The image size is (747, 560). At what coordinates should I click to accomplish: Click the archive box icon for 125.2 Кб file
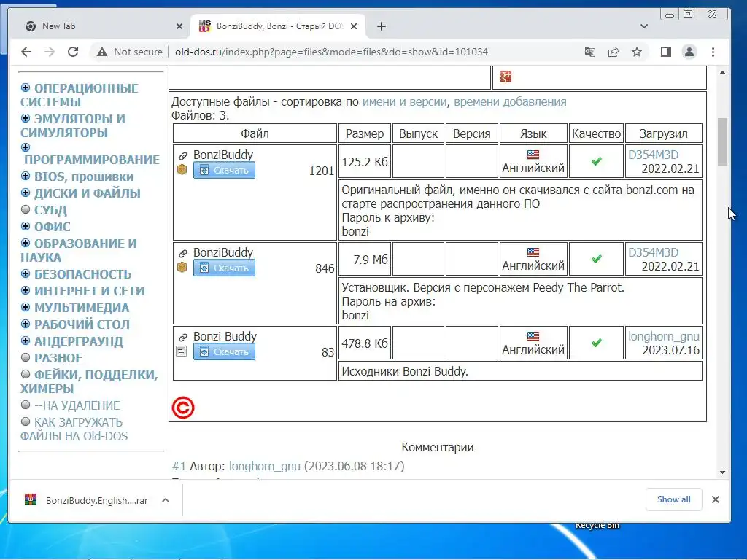point(182,169)
